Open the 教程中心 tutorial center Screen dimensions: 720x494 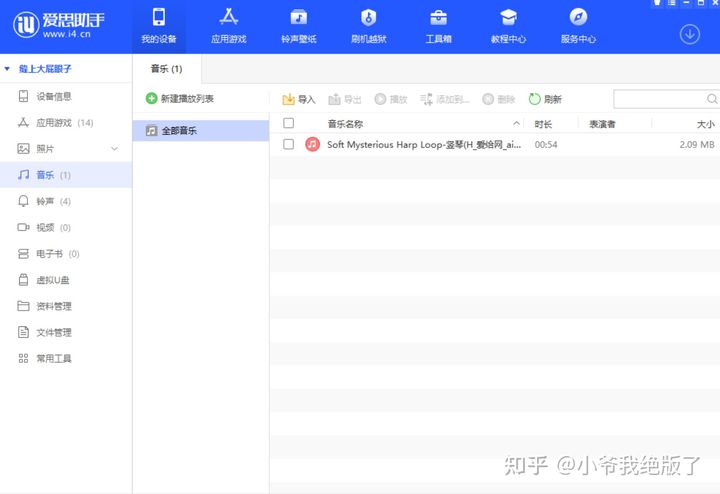pyautogui.click(x=508, y=26)
